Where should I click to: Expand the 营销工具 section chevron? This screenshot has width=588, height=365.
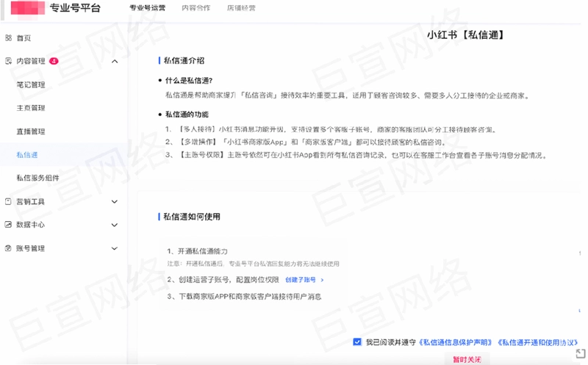coord(115,202)
